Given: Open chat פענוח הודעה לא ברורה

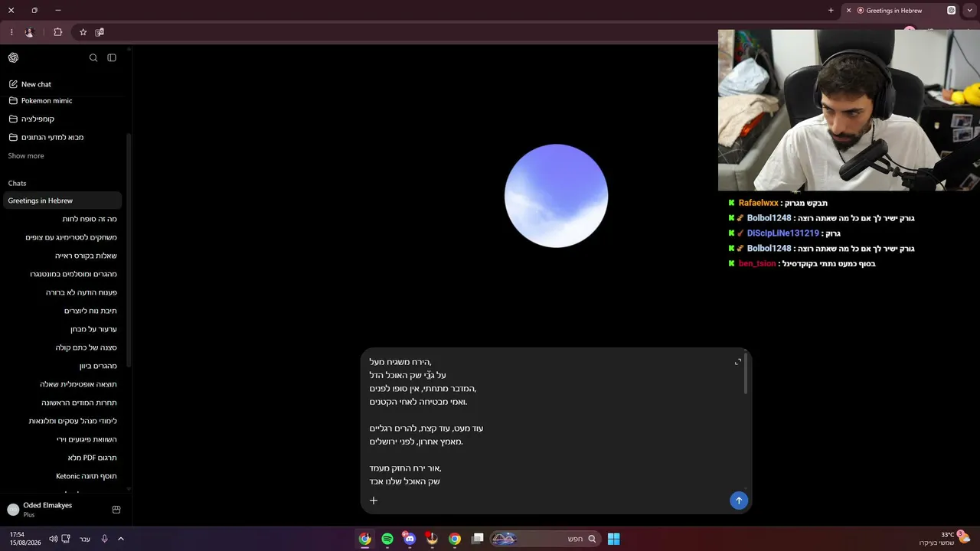Looking at the screenshot, I should [81, 292].
